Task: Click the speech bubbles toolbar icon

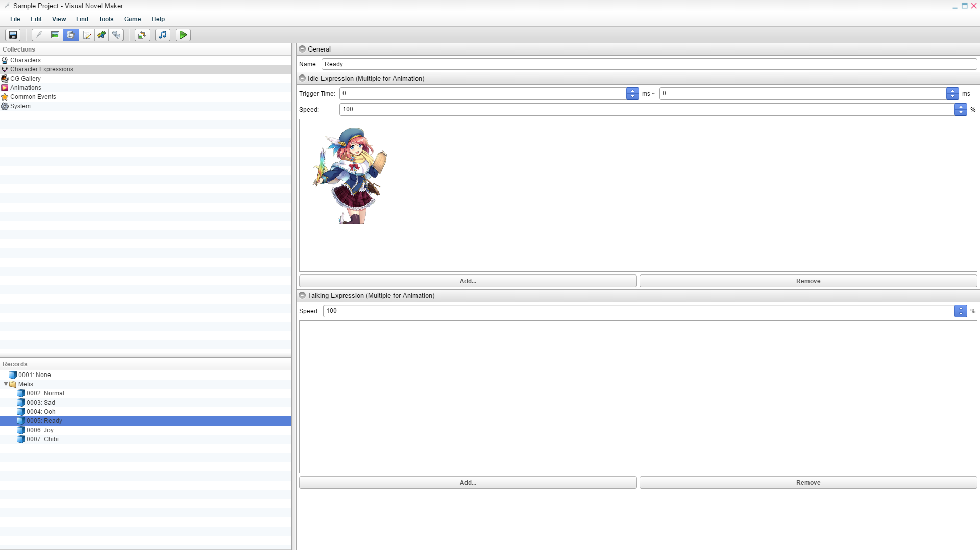Action: [x=117, y=35]
